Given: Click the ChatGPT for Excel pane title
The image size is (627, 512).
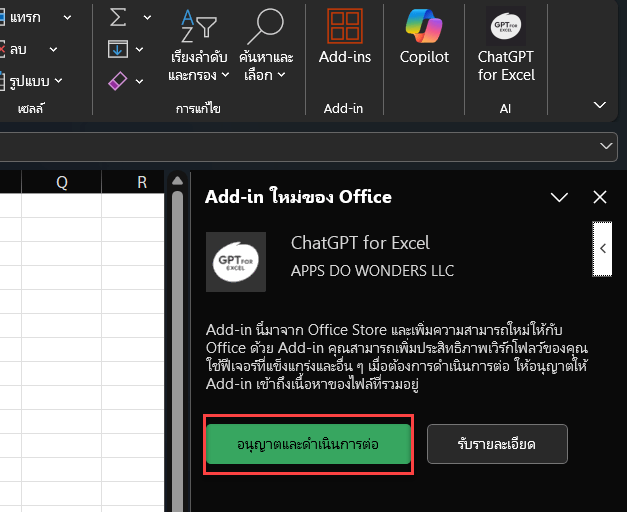Looking at the screenshot, I should pos(360,243).
